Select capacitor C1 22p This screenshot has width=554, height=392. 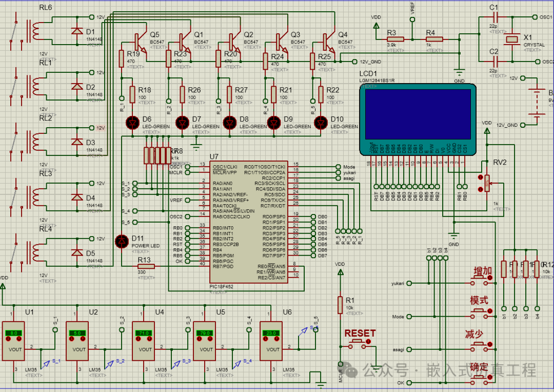495,17
